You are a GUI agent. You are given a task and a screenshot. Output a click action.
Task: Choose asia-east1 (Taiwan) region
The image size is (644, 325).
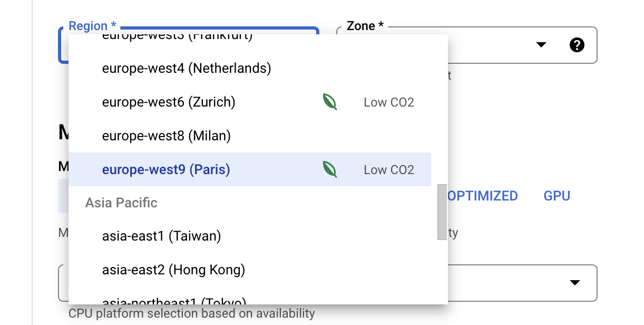pyautogui.click(x=250, y=236)
